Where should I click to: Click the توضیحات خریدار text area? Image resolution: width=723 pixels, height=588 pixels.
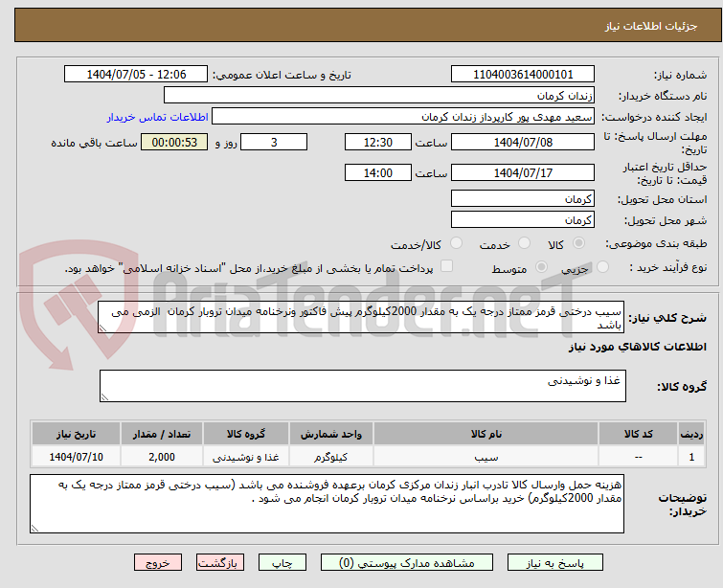coord(327,504)
